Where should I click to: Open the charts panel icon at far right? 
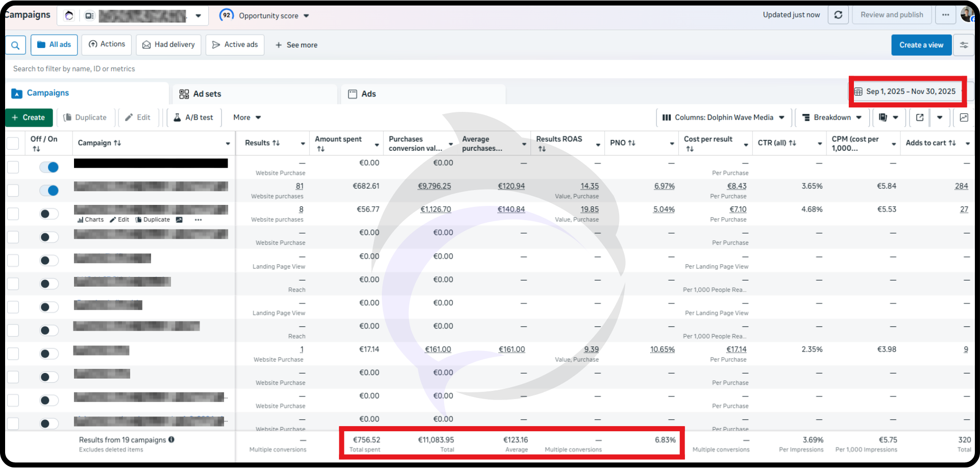coord(964,118)
